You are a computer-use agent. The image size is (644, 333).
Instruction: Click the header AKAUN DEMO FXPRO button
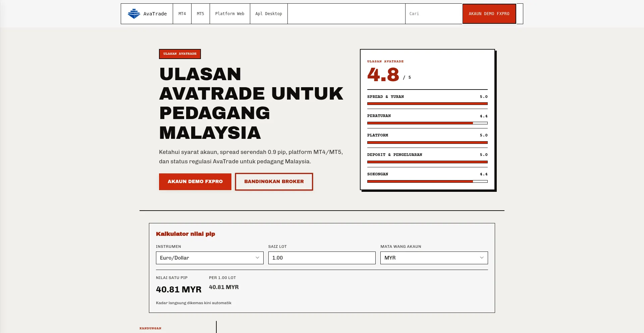pos(489,14)
